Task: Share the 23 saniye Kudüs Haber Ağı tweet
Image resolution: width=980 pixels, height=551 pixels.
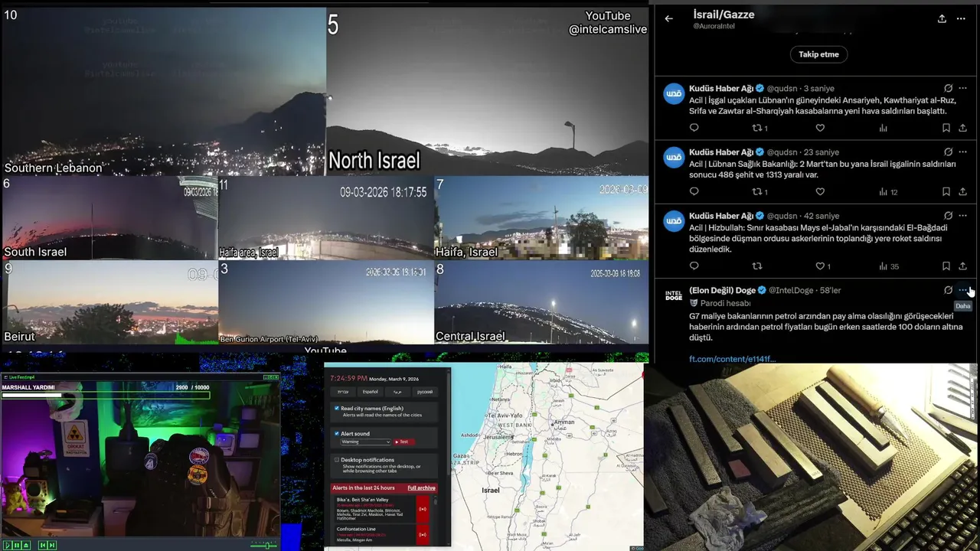Action: tap(962, 192)
